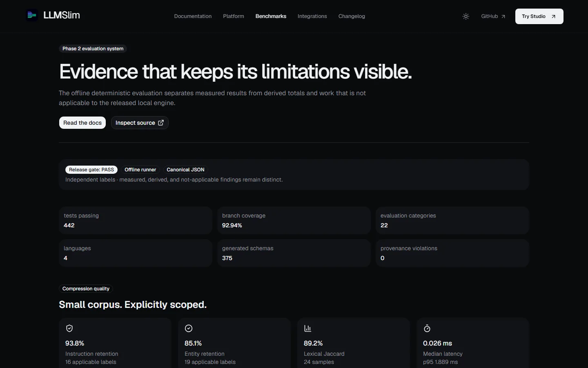The height and width of the screenshot is (368, 588).
Task: Click the 'evaluation categories' label
Action: 408,215
